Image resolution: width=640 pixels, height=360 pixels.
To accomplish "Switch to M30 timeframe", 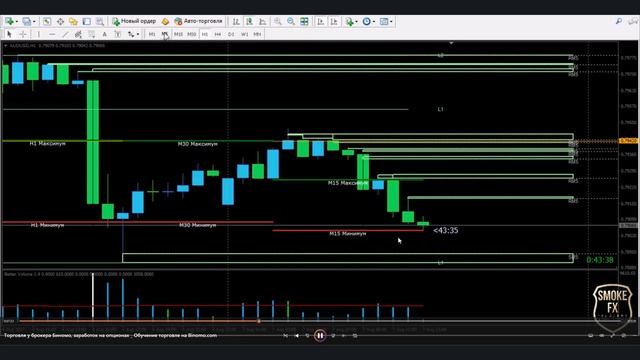I will [191, 34].
